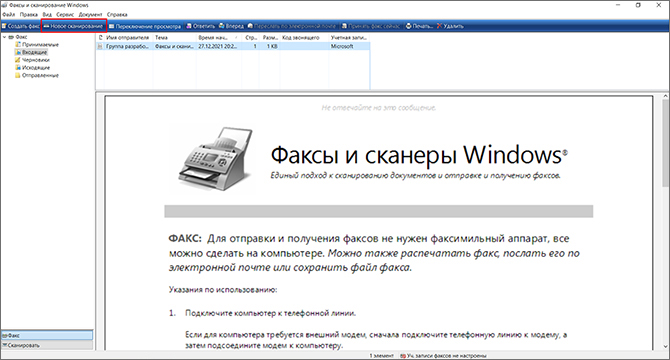Click the preview vertical scrollbar thumb
670x360 pixels.
665,143
